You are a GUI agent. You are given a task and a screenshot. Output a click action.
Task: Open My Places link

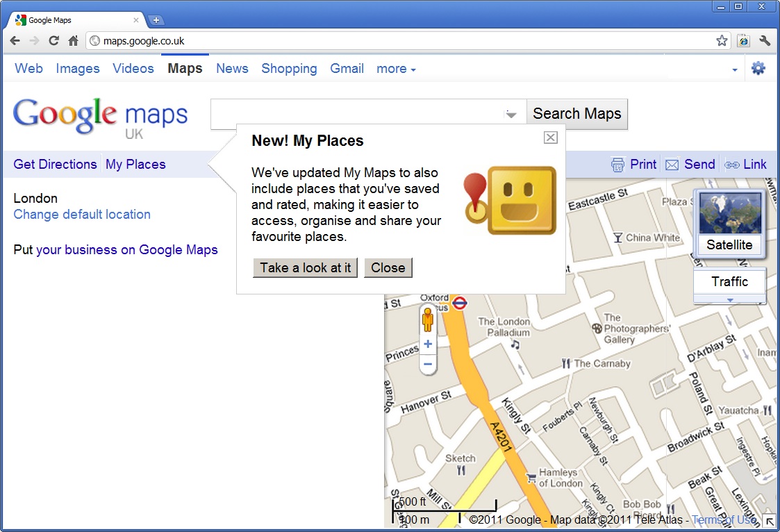click(x=135, y=164)
